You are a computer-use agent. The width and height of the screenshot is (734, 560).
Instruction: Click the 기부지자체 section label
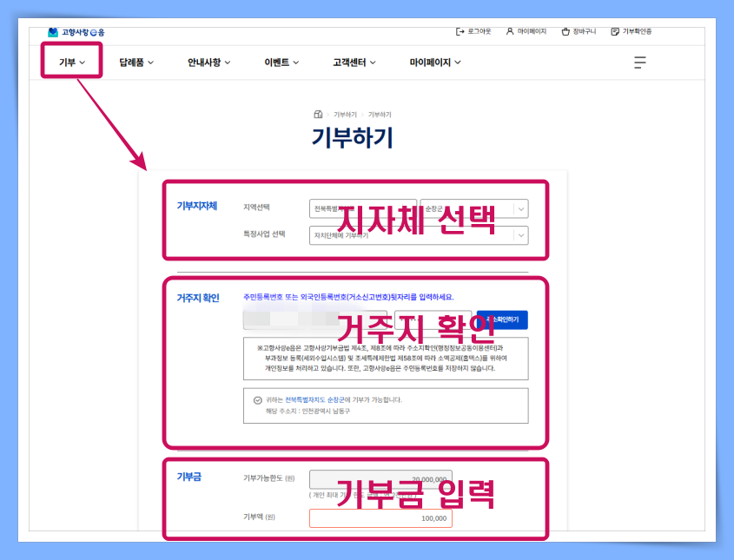pos(196,206)
